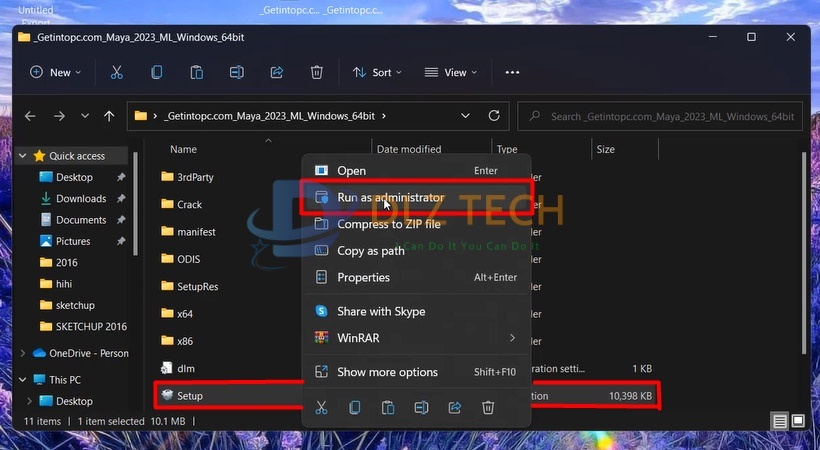The image size is (820, 450).
Task: Click the Rename icon in top toolbar
Action: click(237, 72)
